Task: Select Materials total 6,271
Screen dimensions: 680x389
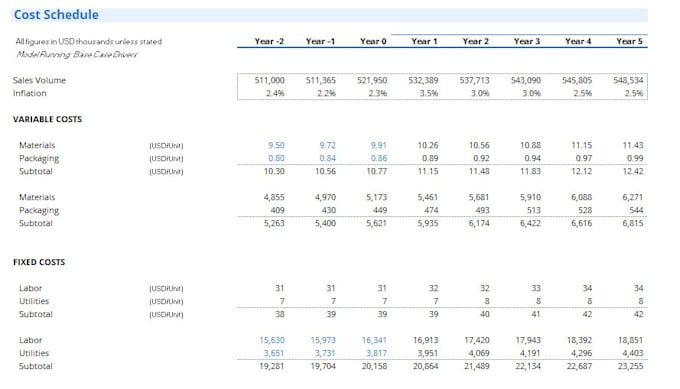Action: pos(632,197)
